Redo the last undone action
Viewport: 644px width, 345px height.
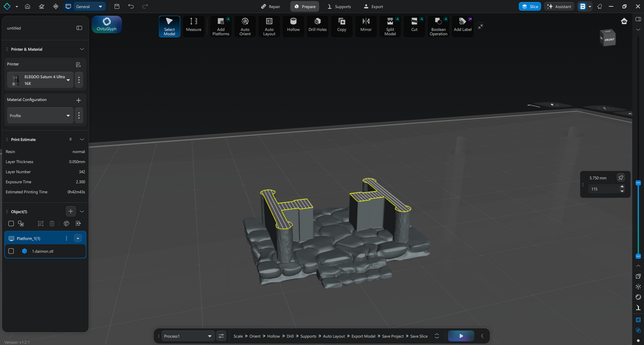pos(145,7)
